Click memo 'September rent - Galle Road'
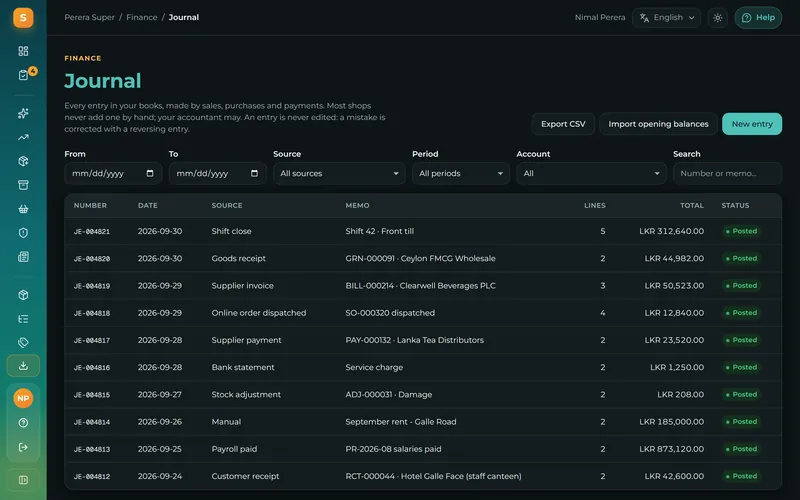This screenshot has height=500, width=800. [401, 422]
